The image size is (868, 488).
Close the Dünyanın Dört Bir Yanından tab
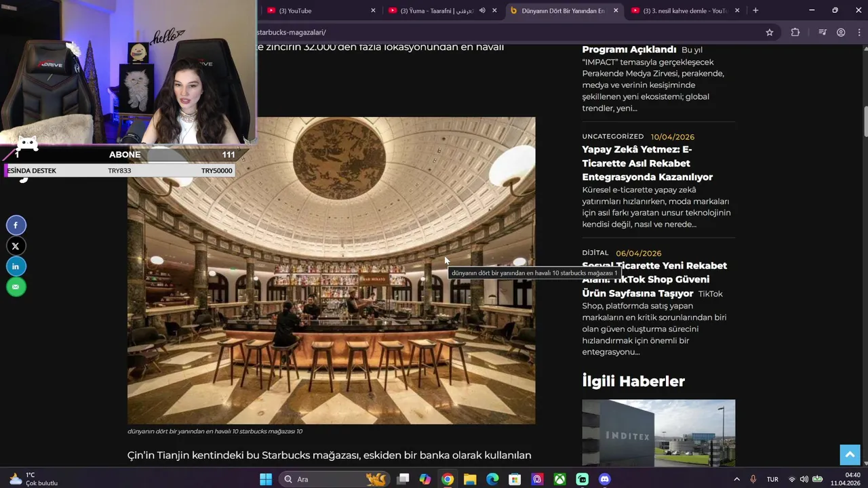tap(616, 10)
